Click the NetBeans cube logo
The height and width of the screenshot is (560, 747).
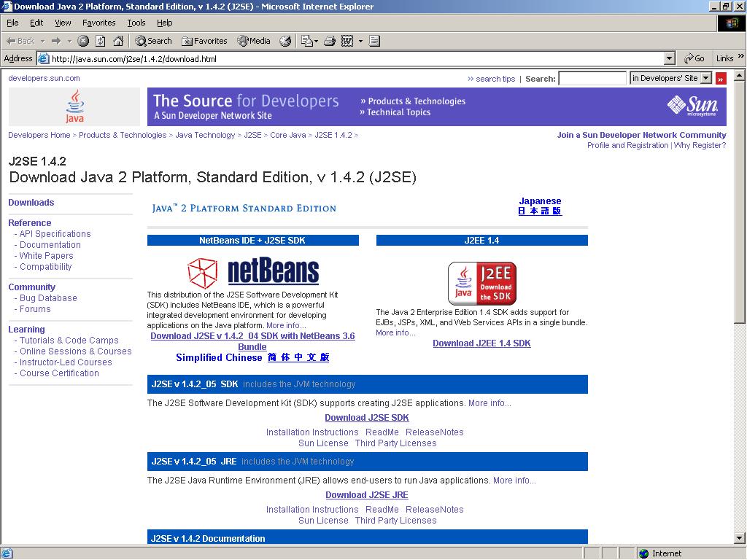click(203, 273)
